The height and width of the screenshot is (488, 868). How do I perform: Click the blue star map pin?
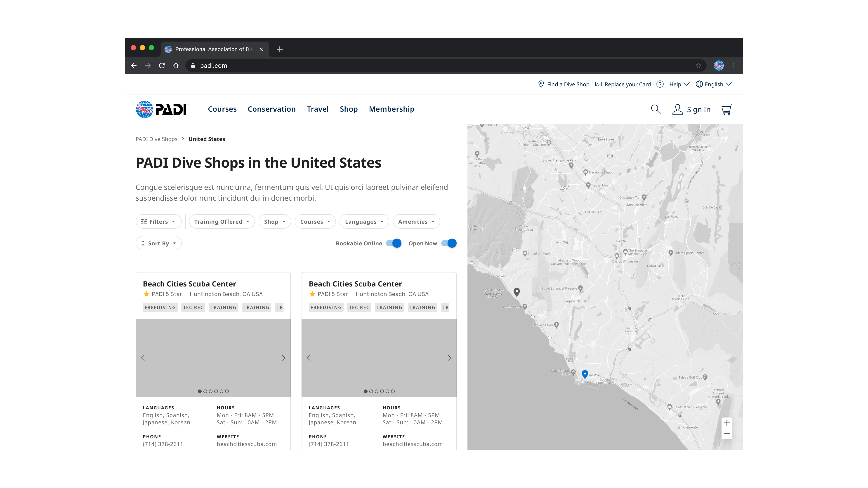585,374
